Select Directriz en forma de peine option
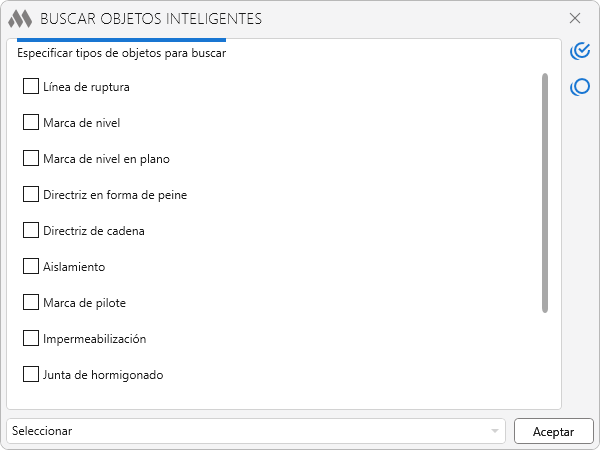This screenshot has height=450, width=600. 30,195
